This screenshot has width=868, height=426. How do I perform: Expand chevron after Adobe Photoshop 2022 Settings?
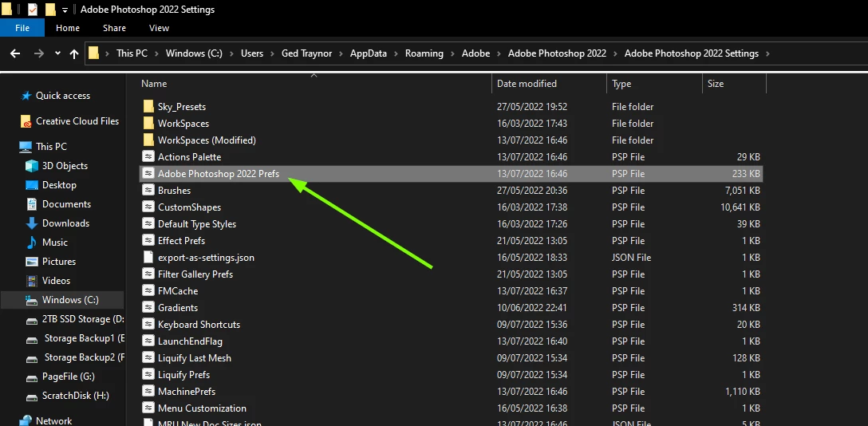(767, 53)
